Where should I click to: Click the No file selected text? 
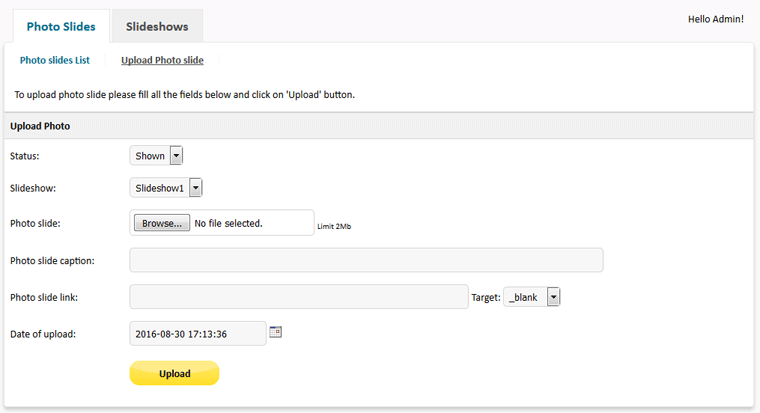pyautogui.click(x=228, y=223)
